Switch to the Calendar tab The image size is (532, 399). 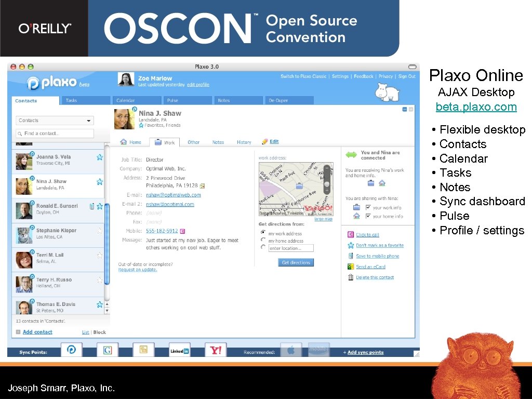(x=136, y=100)
